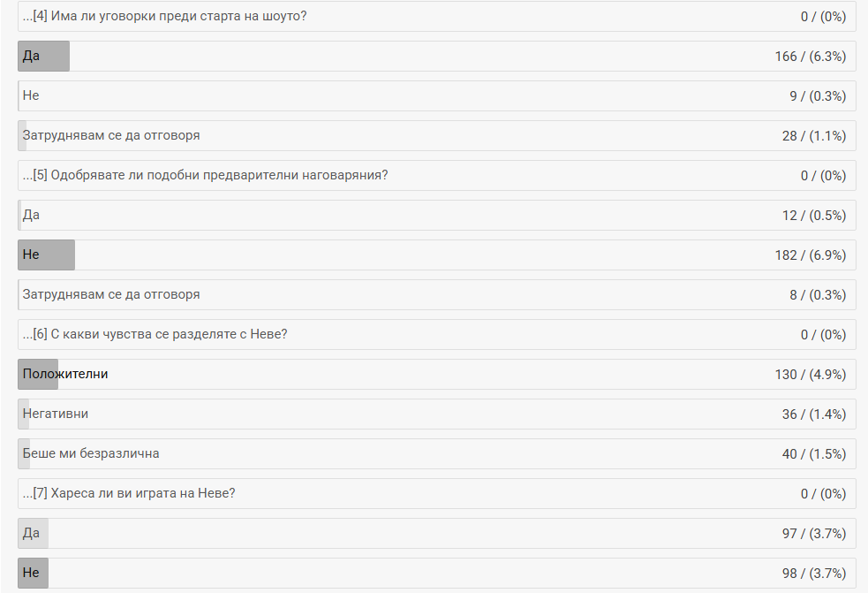Screen dimensions: 868x593
Task: Click question [5] "Одобрявате ли подобни предварителни наговаряния?"
Action: point(206,175)
